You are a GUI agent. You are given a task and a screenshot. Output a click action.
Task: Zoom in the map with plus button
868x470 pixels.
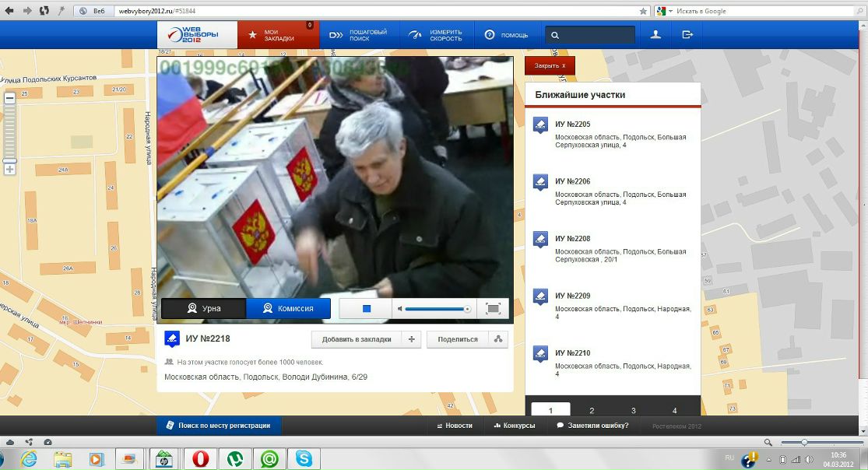click(9, 170)
